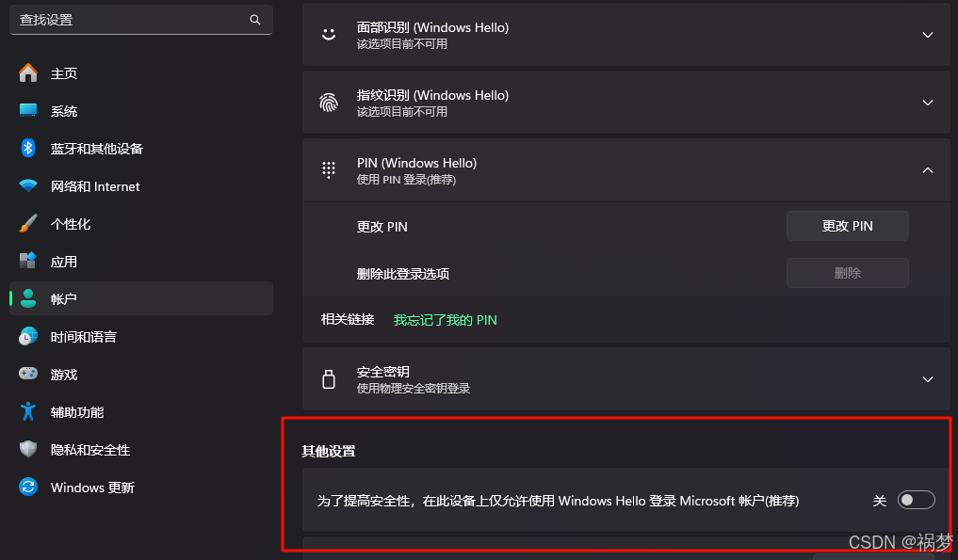Viewport: 958px width, 560px height.
Task: Go to 蓝牙和其他设备 settings
Action: [x=141, y=149]
